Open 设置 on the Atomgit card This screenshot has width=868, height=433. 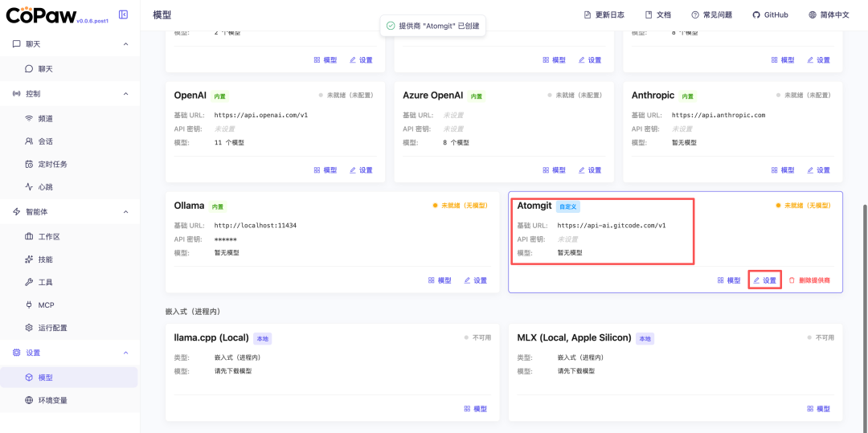pos(765,280)
